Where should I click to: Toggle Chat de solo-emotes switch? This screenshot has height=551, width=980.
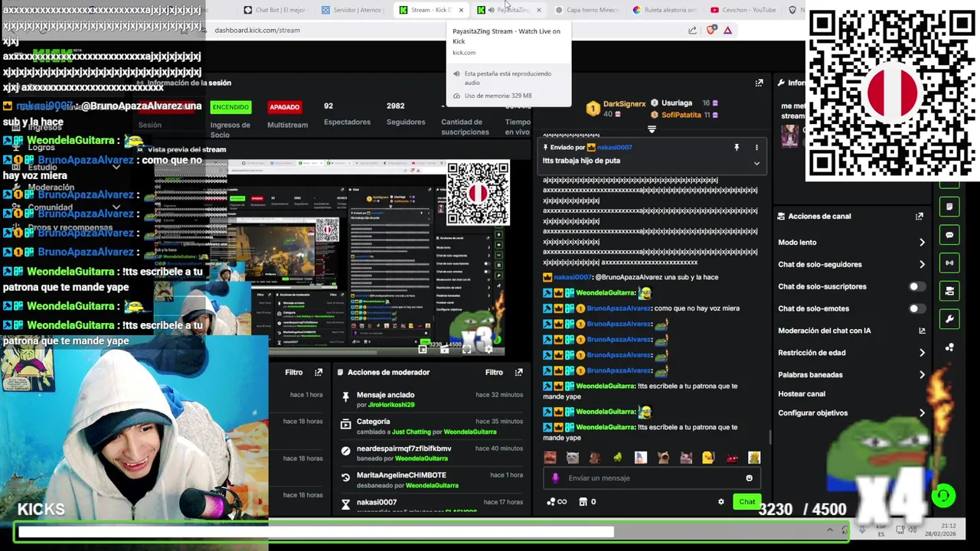(916, 308)
